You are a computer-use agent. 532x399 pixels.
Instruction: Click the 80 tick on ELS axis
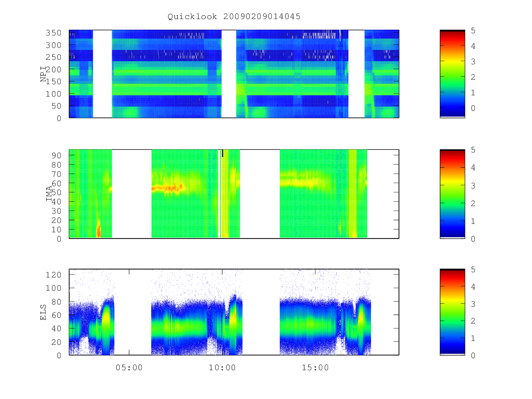tap(57, 301)
